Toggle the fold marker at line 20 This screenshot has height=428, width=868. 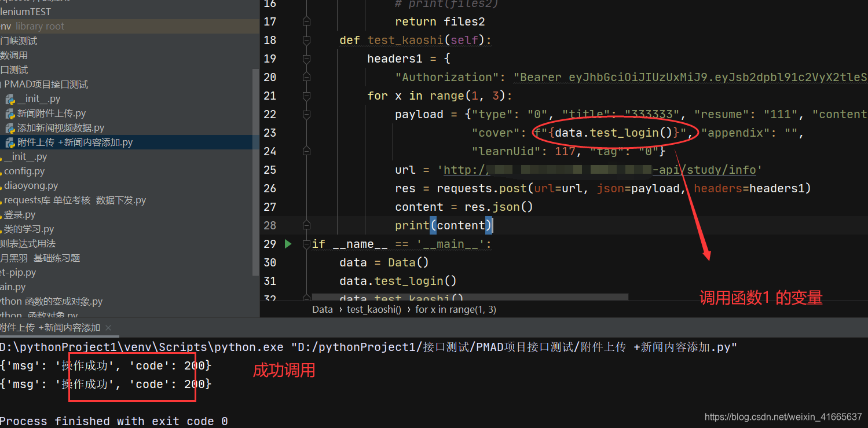click(x=306, y=77)
